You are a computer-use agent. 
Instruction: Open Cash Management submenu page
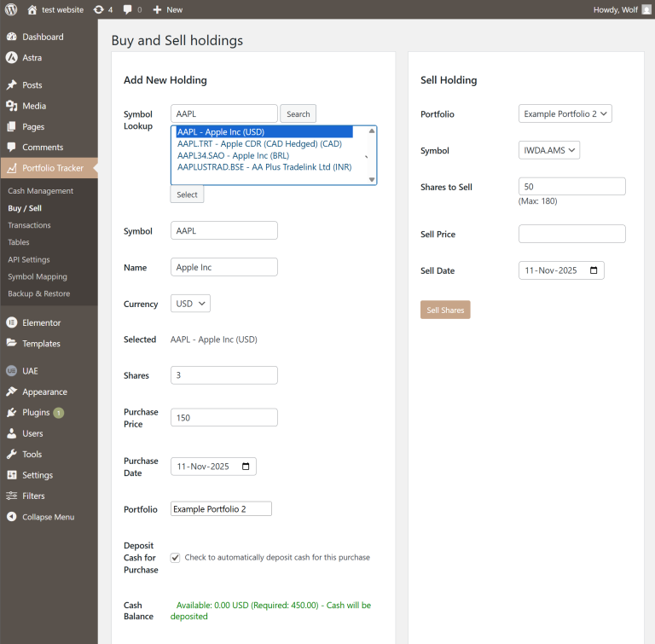(40, 191)
